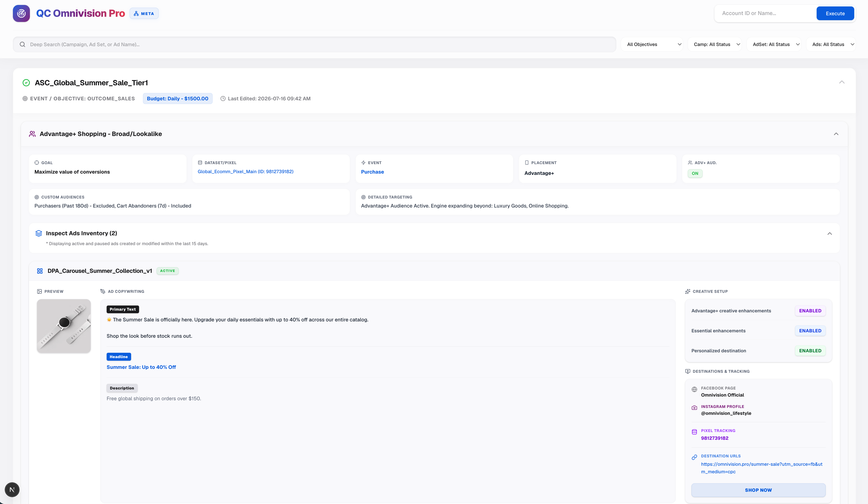The height and width of the screenshot is (504, 868).
Task: Click the AD COPYWRITING pen icon
Action: point(103,291)
